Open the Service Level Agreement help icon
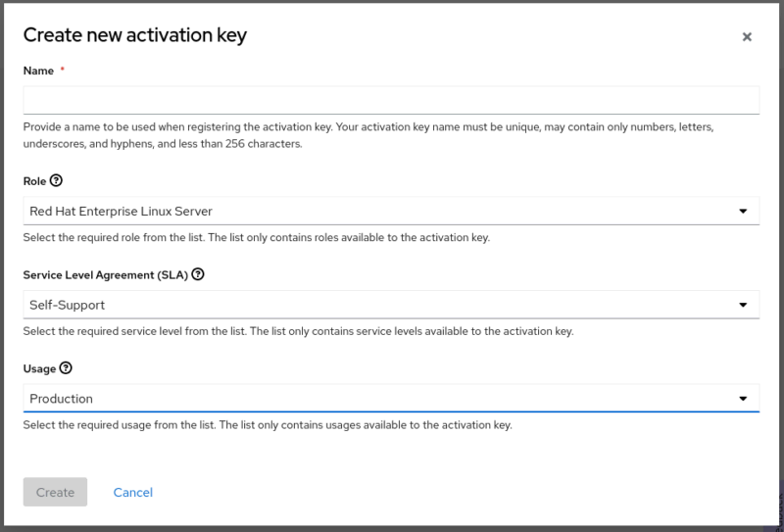The width and height of the screenshot is (784, 532). [198, 274]
